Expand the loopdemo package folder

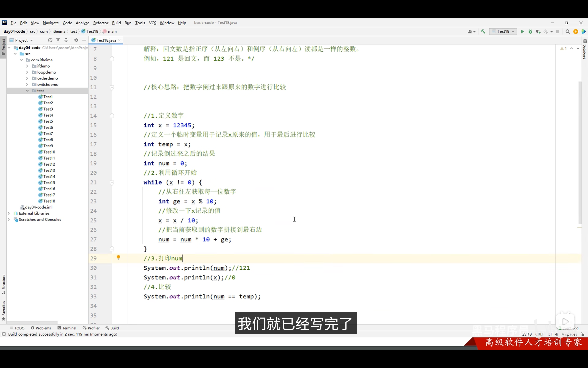click(x=27, y=72)
